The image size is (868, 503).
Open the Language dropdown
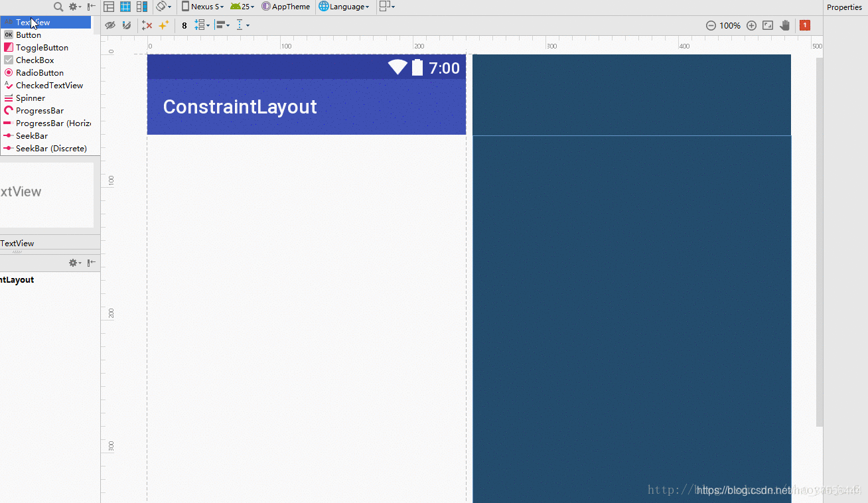click(x=344, y=7)
